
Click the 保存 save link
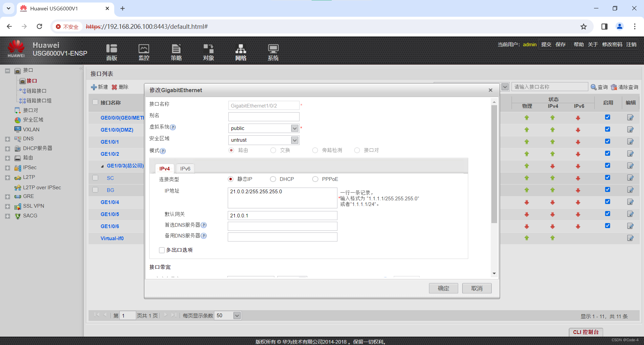click(x=560, y=44)
